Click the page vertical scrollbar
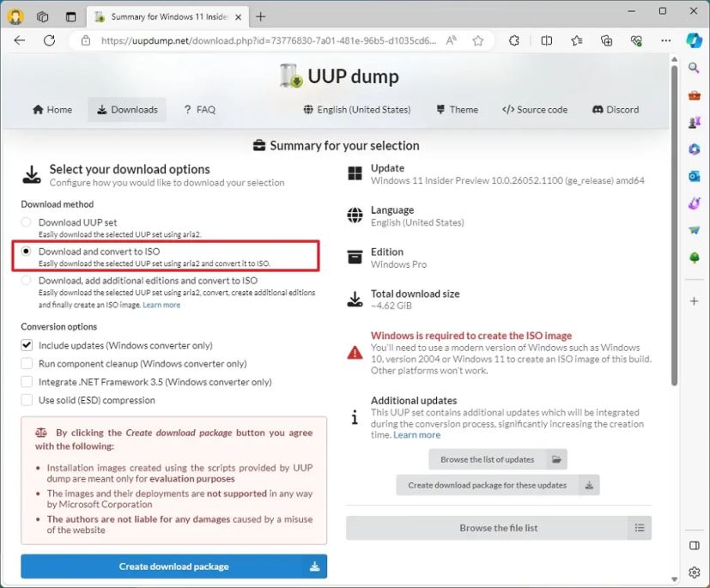 674,227
